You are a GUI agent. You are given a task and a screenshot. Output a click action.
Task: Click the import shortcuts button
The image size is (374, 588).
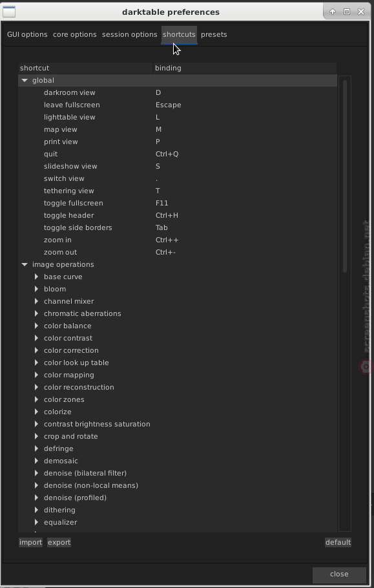[x=31, y=542]
